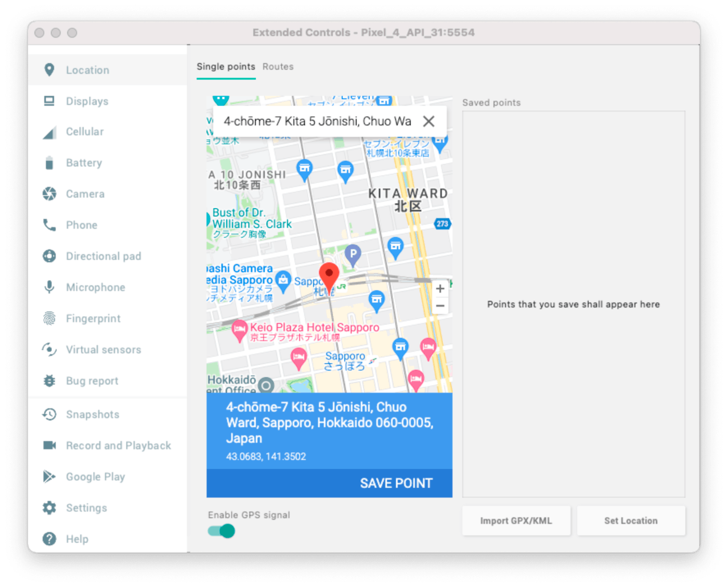Select Keio Plaza Hotel Sapporo pink marker

[239, 331]
